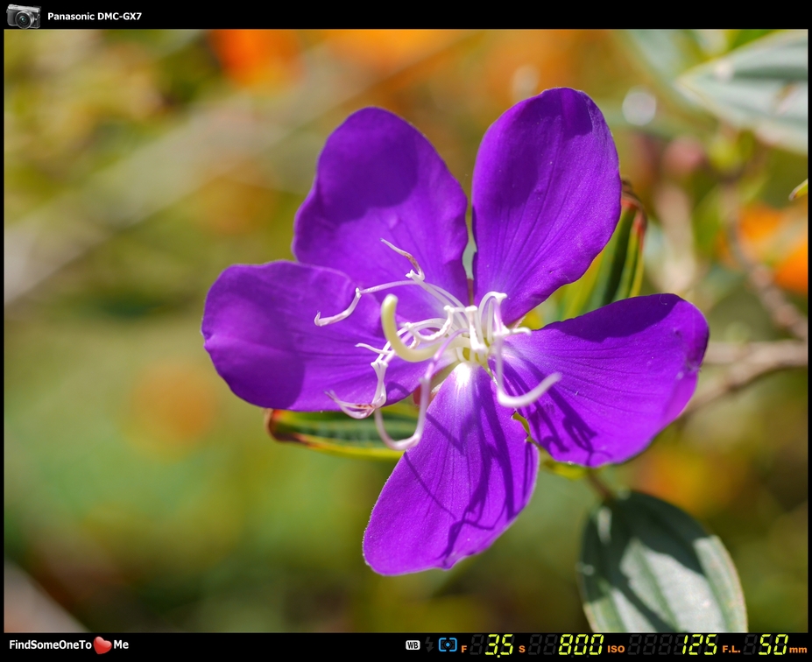812x662 pixels.
Task: Click the orange 'ISO' label
Action: click(x=616, y=649)
